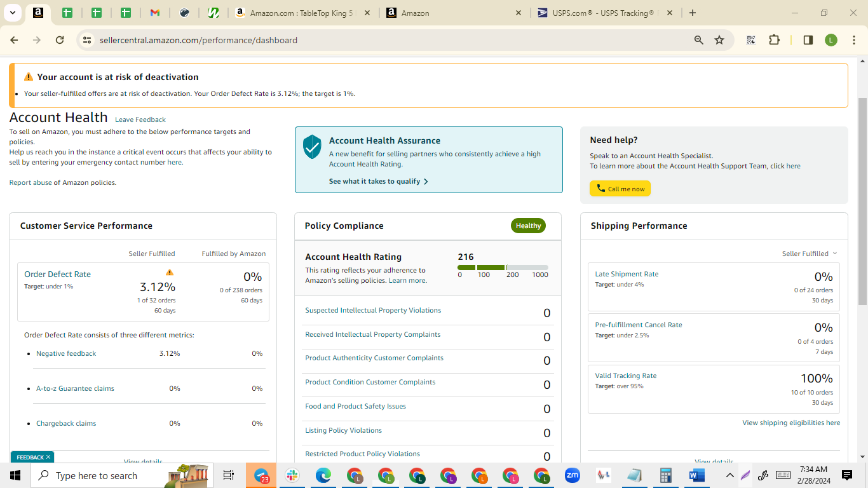Open Suspected Intellectual Property Violations
This screenshot has width=868, height=488.
[373, 311]
